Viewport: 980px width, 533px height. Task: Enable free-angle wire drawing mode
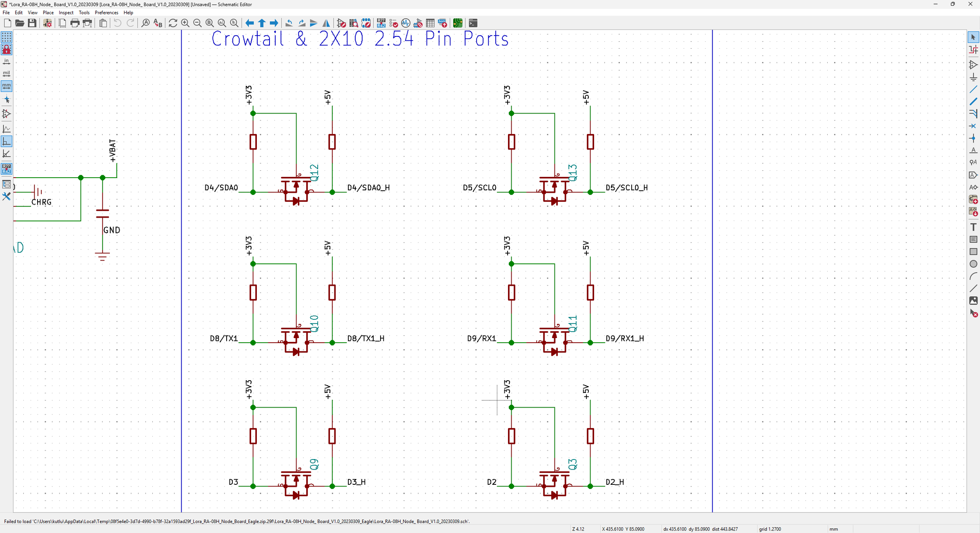point(7,129)
